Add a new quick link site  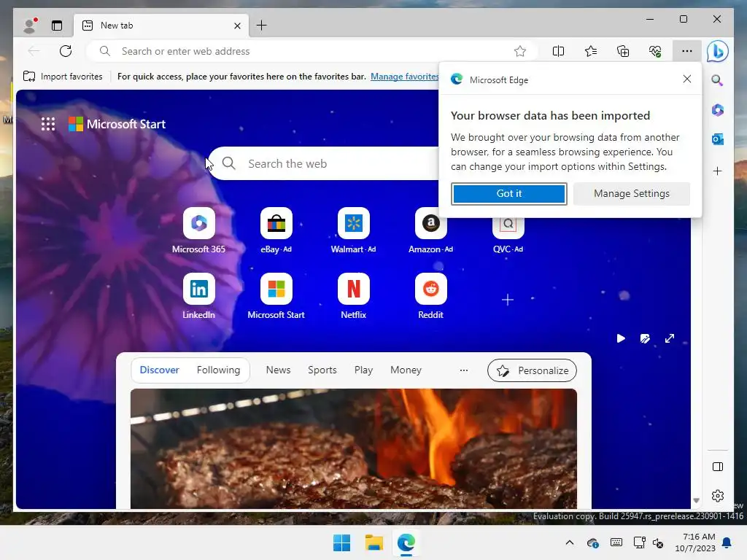point(508,300)
